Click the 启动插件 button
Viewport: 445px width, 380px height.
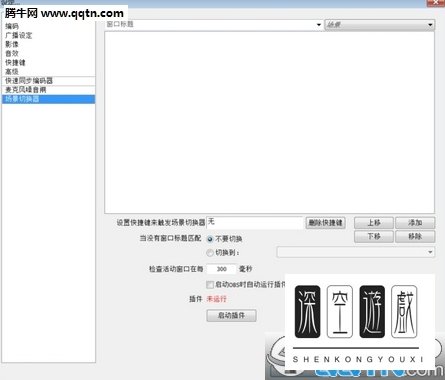pos(231,315)
